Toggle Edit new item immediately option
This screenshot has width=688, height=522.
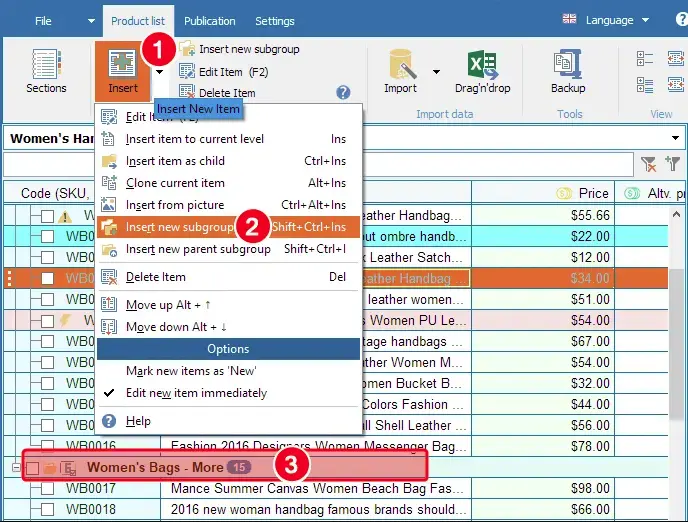(228, 393)
